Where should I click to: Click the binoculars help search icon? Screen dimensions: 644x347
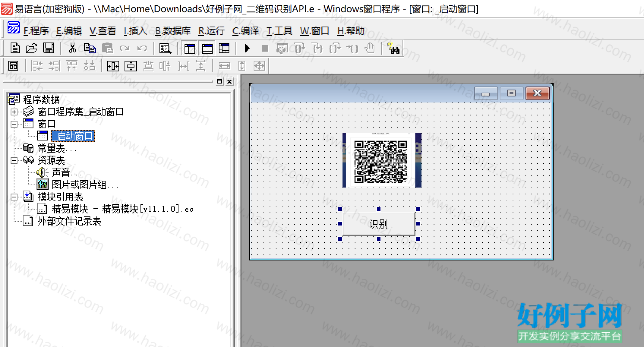pyautogui.click(x=393, y=49)
